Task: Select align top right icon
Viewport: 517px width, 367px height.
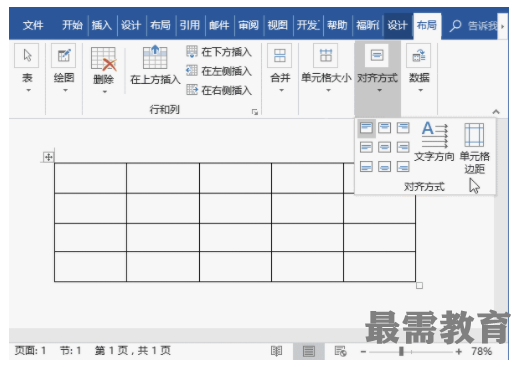Action: 403,128
